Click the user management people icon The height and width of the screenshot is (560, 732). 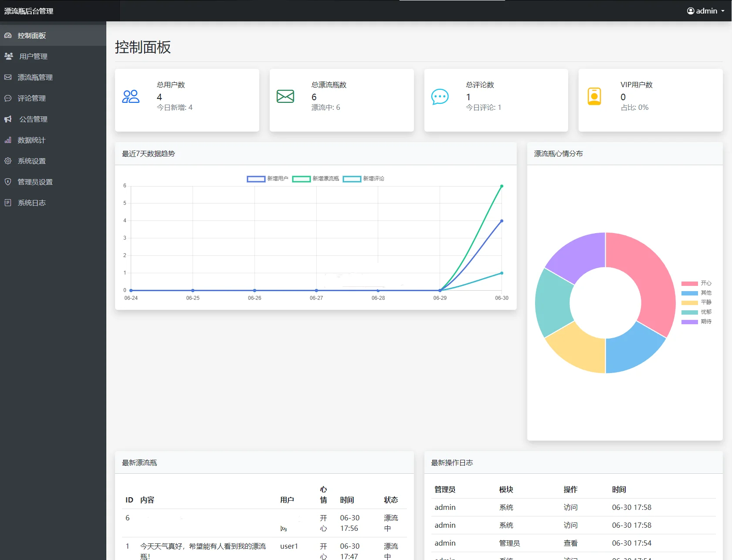[9, 56]
